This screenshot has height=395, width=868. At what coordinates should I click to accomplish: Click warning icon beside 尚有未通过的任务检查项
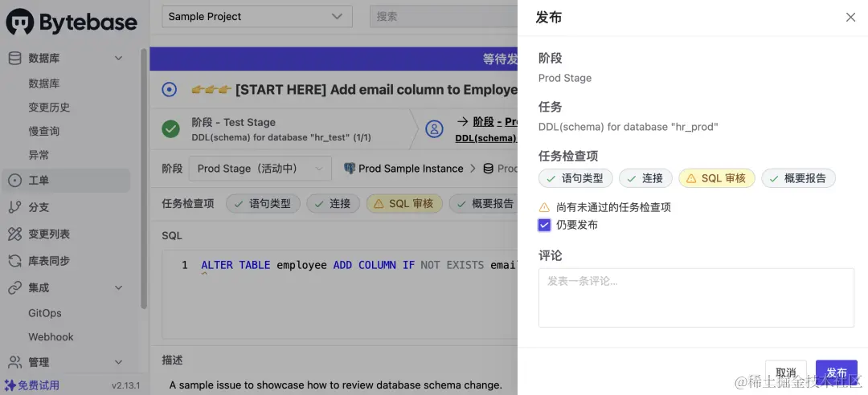tap(545, 207)
